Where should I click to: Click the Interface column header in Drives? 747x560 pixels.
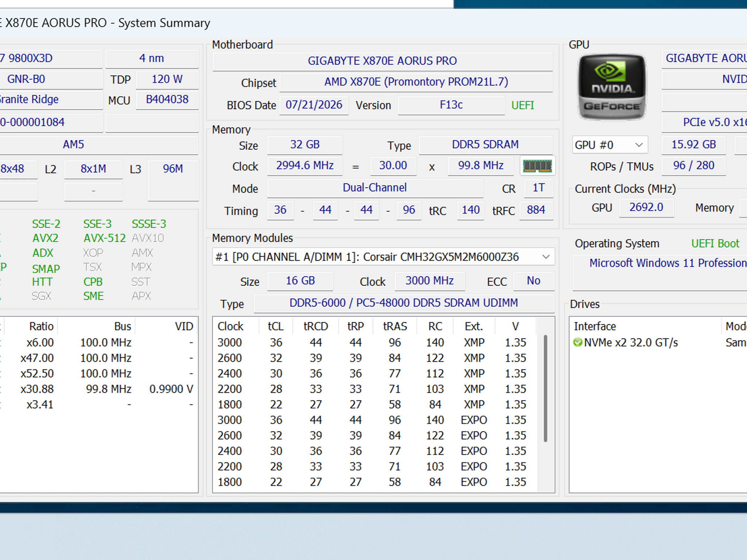[645, 326]
